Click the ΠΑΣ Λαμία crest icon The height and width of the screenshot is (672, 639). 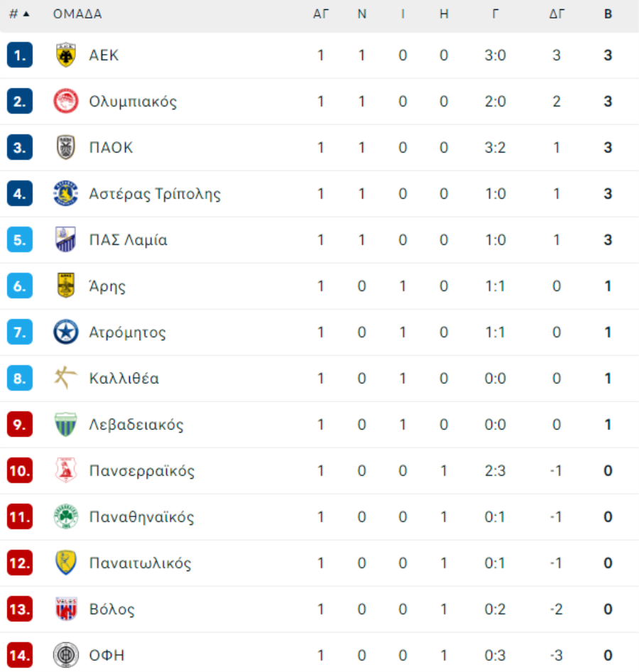(65, 239)
